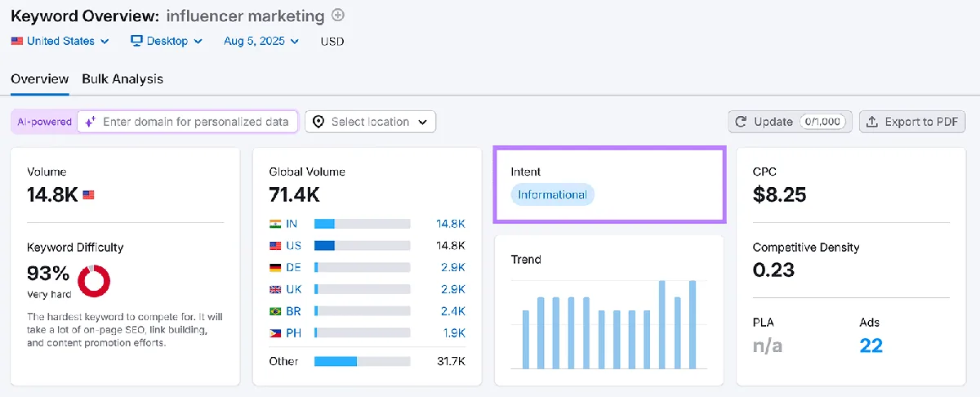The width and height of the screenshot is (980, 397).
Task: Click the US flag in Global Volume list
Action: pyautogui.click(x=275, y=246)
